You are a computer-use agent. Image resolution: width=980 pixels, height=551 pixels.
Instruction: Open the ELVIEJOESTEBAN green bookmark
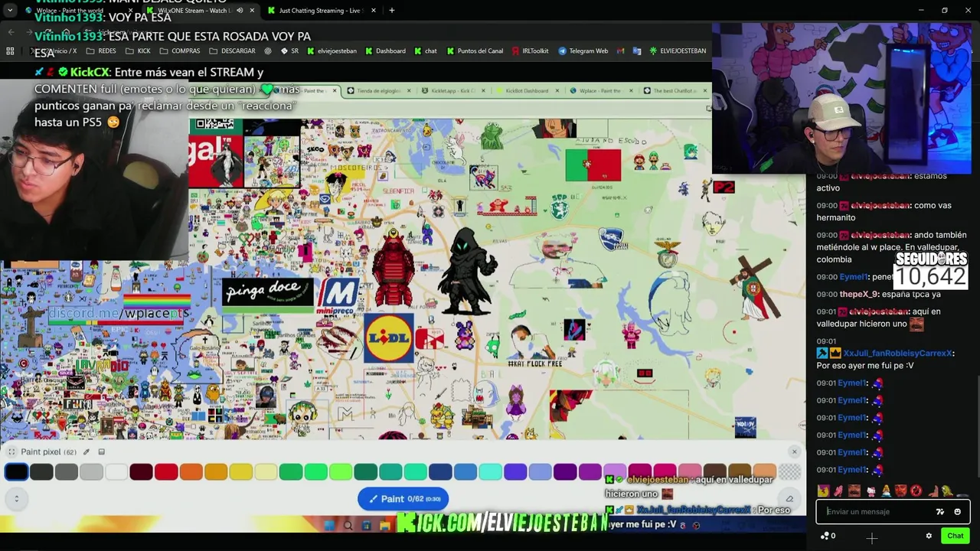678,51
